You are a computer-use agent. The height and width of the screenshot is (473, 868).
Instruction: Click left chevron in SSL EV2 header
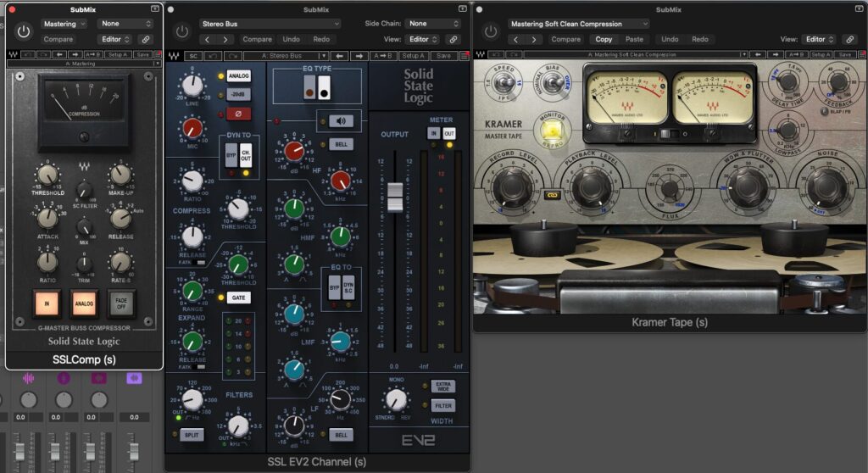tap(207, 39)
